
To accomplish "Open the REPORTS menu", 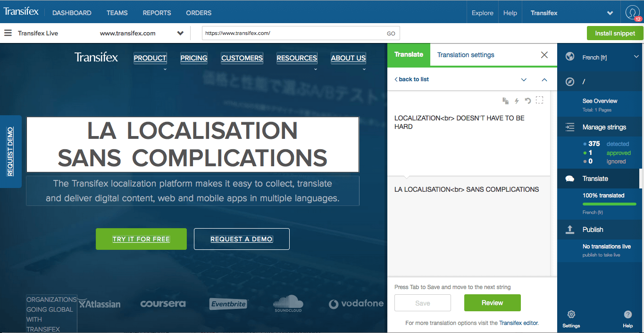I will pos(157,13).
